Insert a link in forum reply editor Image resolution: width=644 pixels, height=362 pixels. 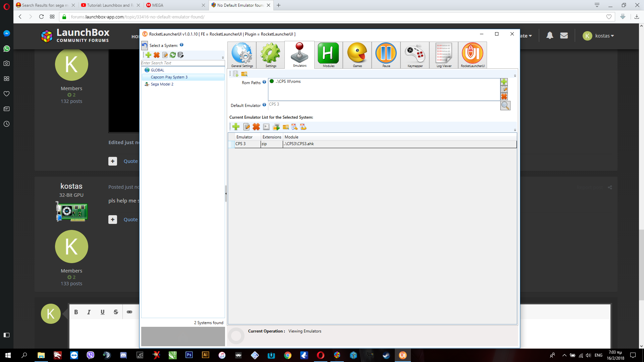point(129,312)
